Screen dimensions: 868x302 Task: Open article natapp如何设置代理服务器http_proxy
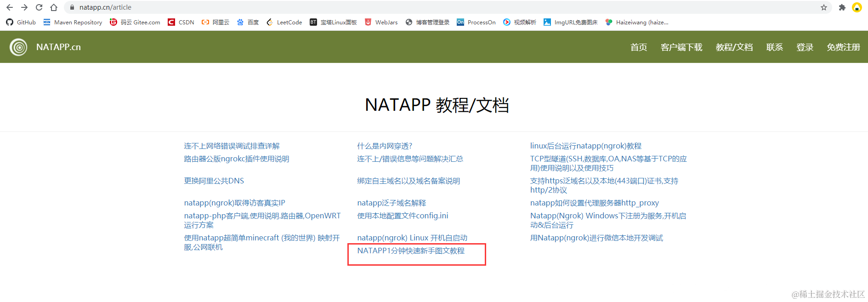(595, 203)
